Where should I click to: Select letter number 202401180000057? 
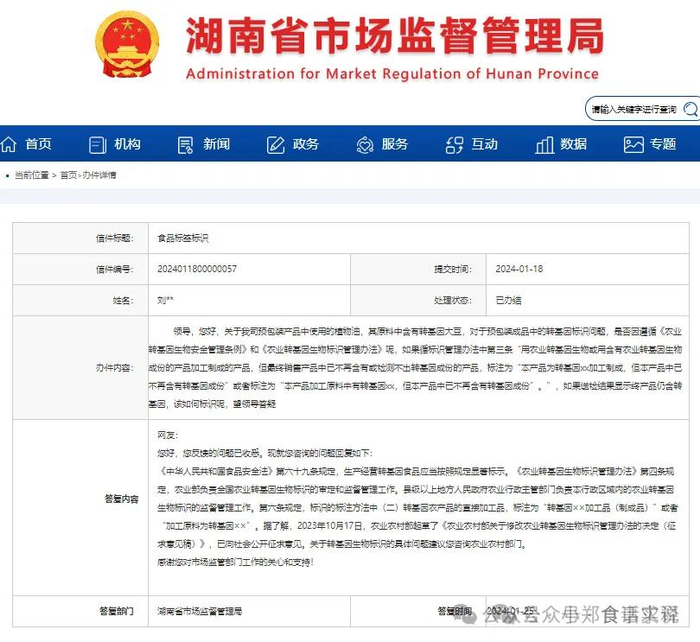tap(197, 269)
